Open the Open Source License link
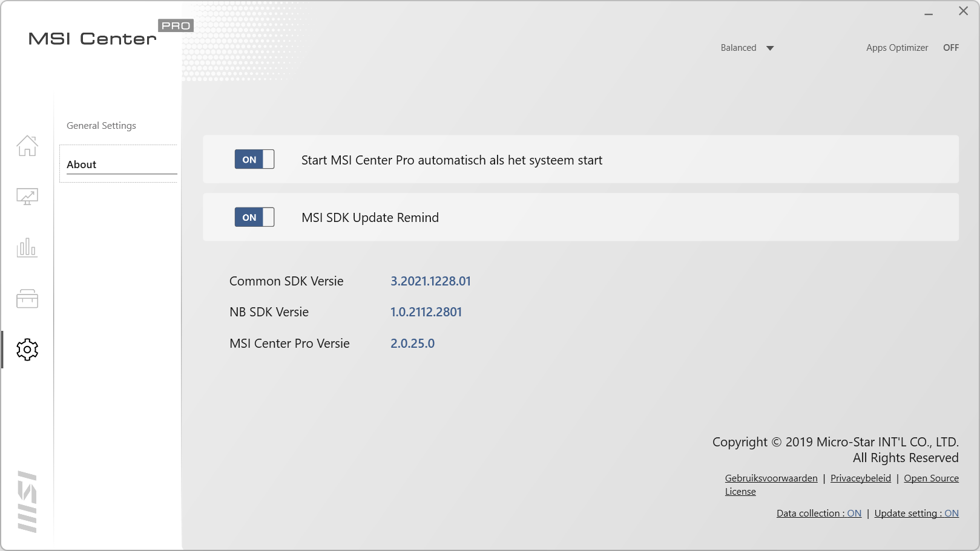The image size is (980, 551). (x=930, y=478)
